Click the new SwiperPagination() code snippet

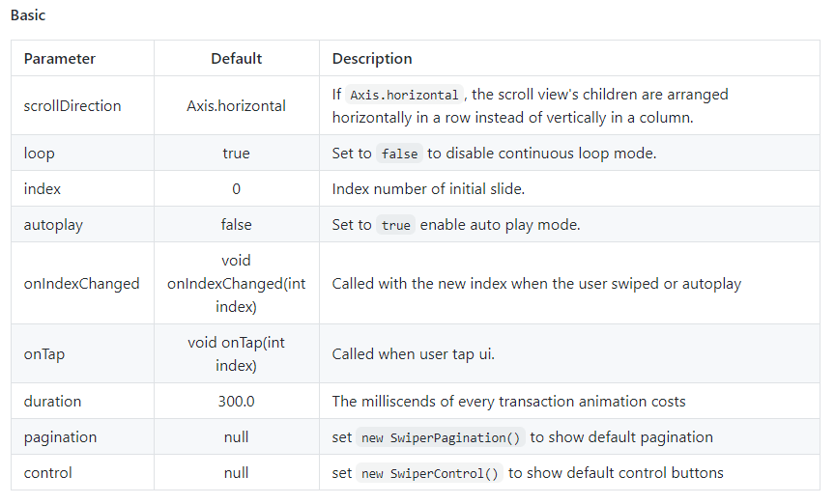point(440,438)
